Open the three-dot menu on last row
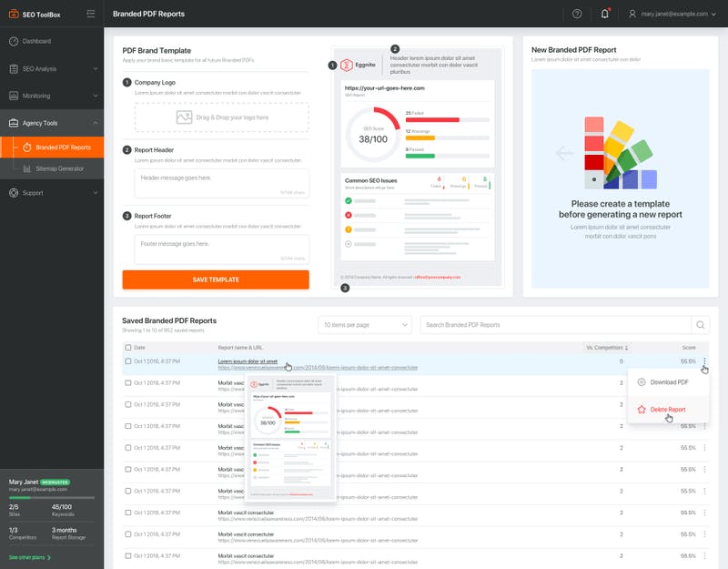This screenshot has height=569, width=728. pyautogui.click(x=704, y=554)
